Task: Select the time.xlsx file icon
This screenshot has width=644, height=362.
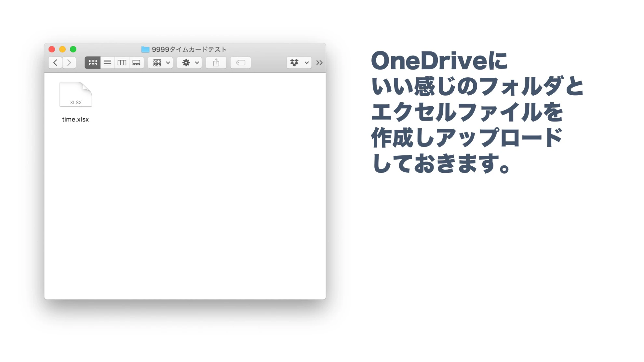Action: pyautogui.click(x=76, y=94)
